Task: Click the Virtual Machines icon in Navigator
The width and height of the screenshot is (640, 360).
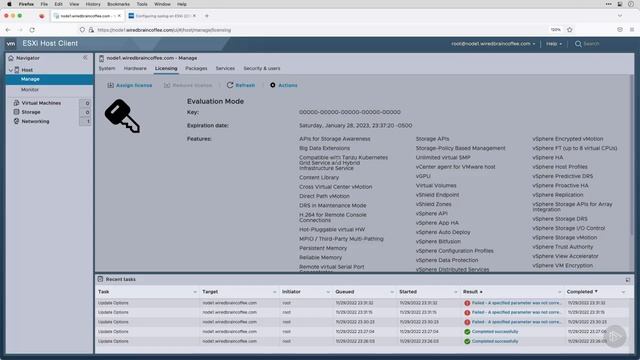Action: pos(16,103)
